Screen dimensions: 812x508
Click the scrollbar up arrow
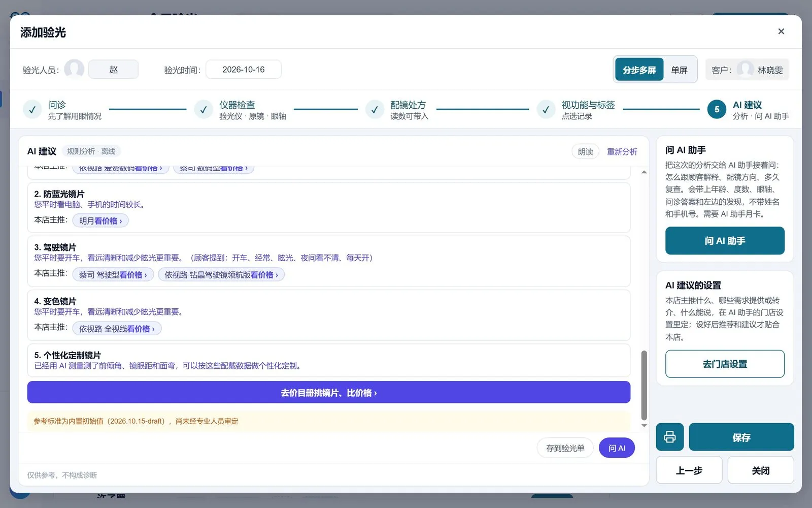pos(644,172)
